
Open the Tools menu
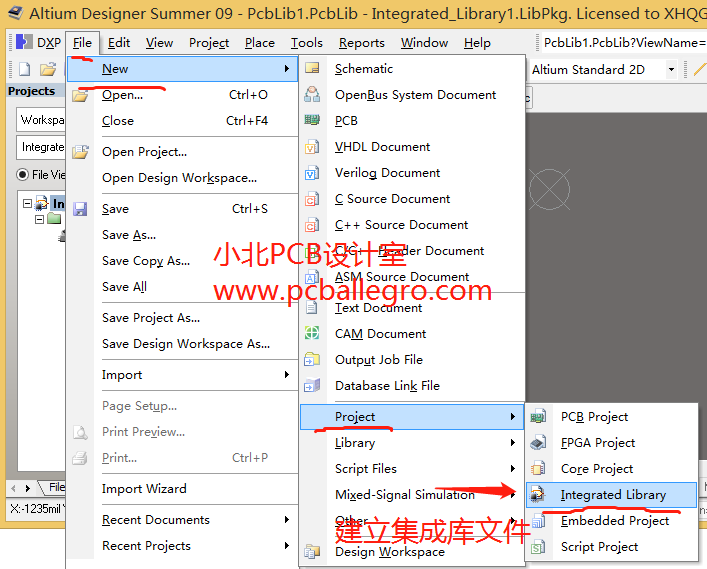pyautogui.click(x=307, y=43)
